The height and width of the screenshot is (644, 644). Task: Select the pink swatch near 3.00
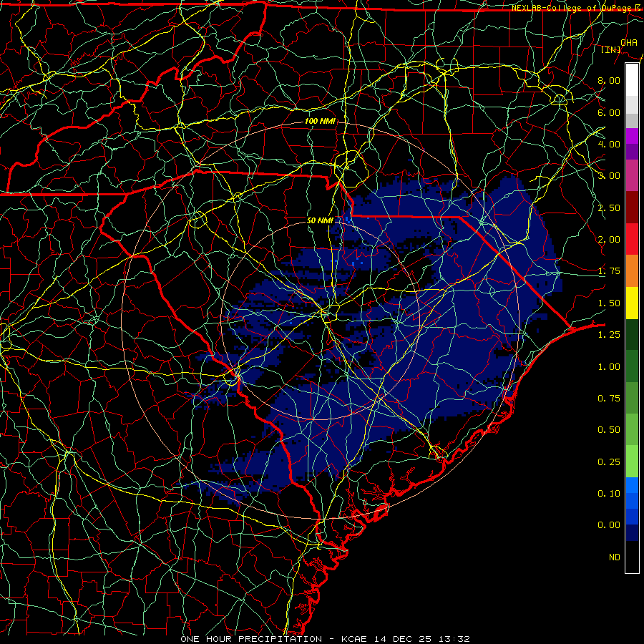coord(632,176)
